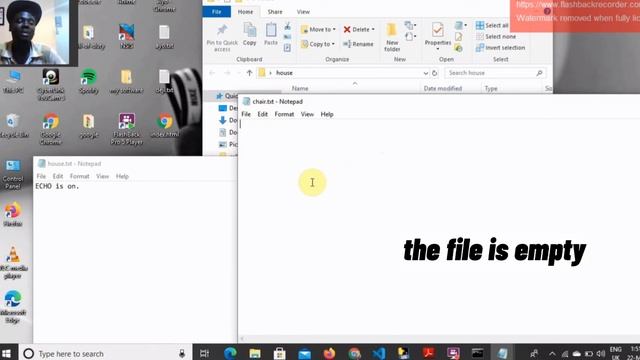Open Edit menu in chair.txt Notepad

[x=262, y=114]
